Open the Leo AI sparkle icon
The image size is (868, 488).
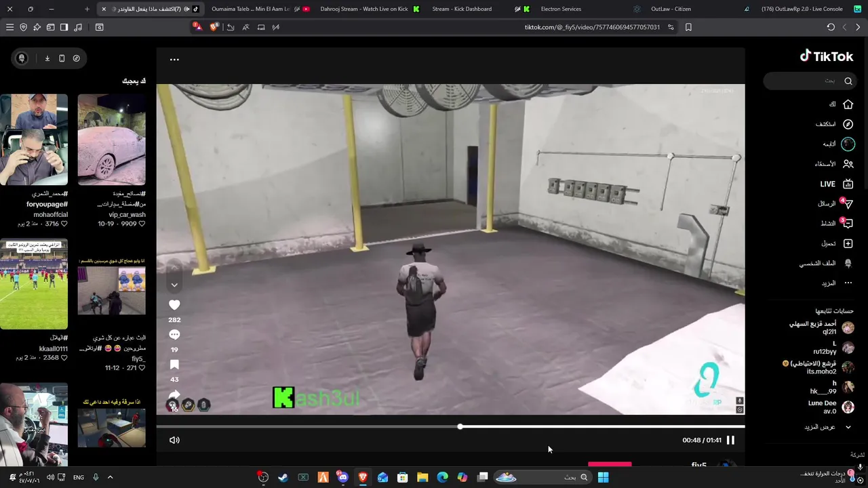[x=37, y=27]
